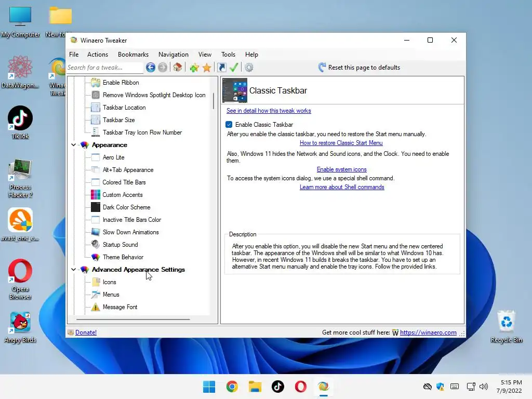
Task: Click the Windows Security shield tray icon
Action: [441, 387]
